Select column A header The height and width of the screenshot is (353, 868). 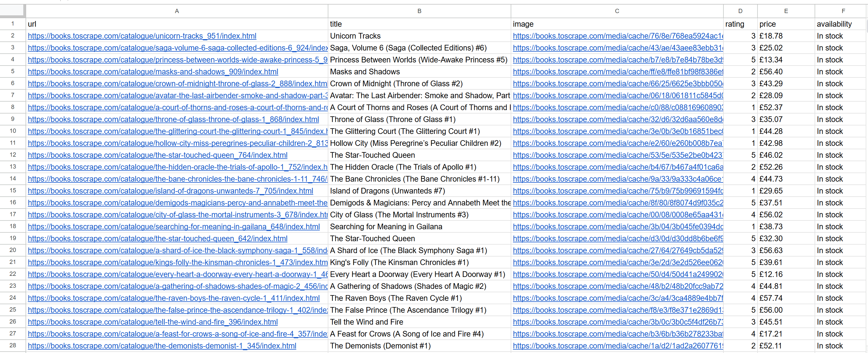click(x=177, y=10)
